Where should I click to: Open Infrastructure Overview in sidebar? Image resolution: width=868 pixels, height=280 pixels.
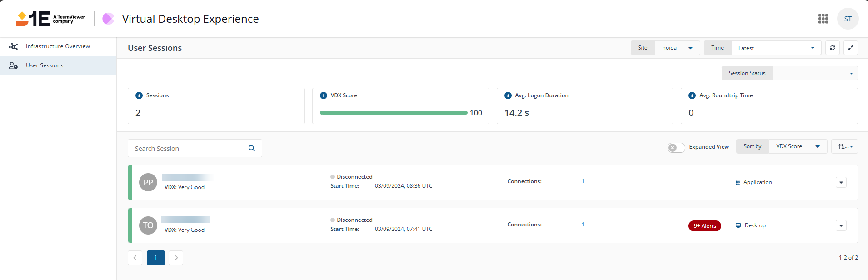point(58,46)
